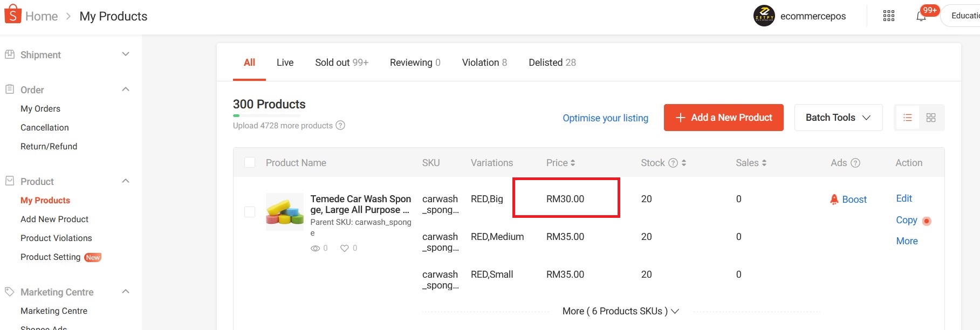The image size is (980, 330).
Task: Select the Temede Car Wash Sponge checkbox
Action: pos(250,212)
